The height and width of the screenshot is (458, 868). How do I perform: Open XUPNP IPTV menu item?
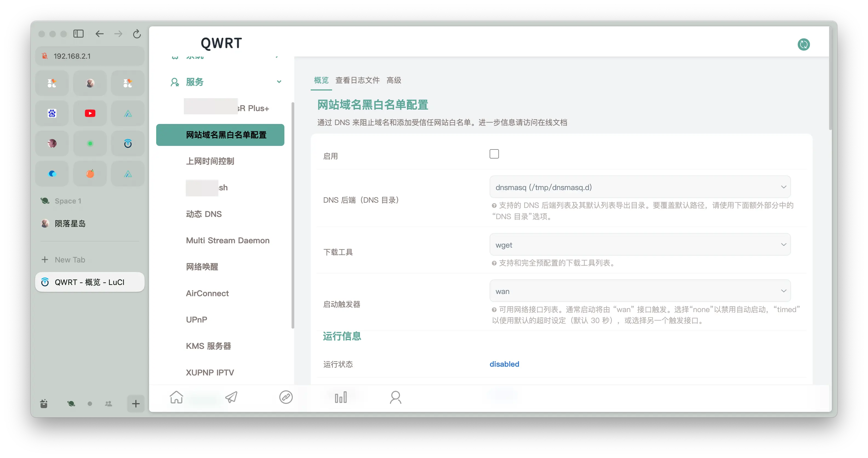[210, 373]
